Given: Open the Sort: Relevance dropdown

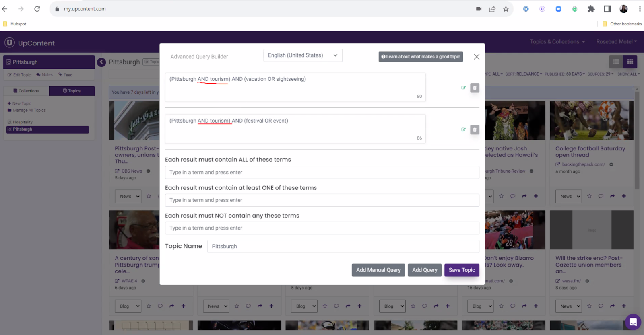Looking at the screenshot, I should click(523, 74).
